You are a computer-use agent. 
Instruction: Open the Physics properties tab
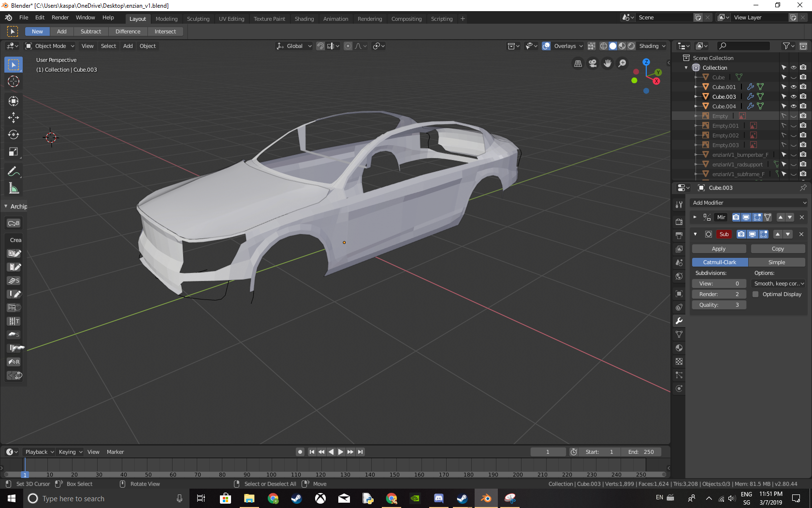[x=679, y=388]
